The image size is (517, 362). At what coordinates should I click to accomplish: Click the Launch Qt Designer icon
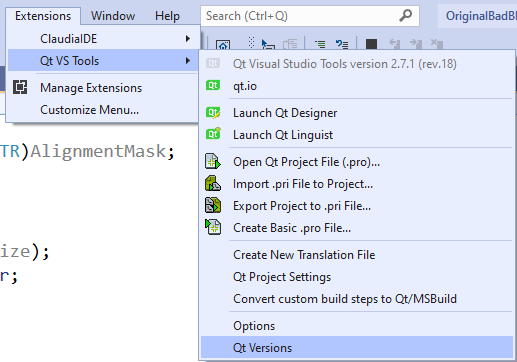213,113
